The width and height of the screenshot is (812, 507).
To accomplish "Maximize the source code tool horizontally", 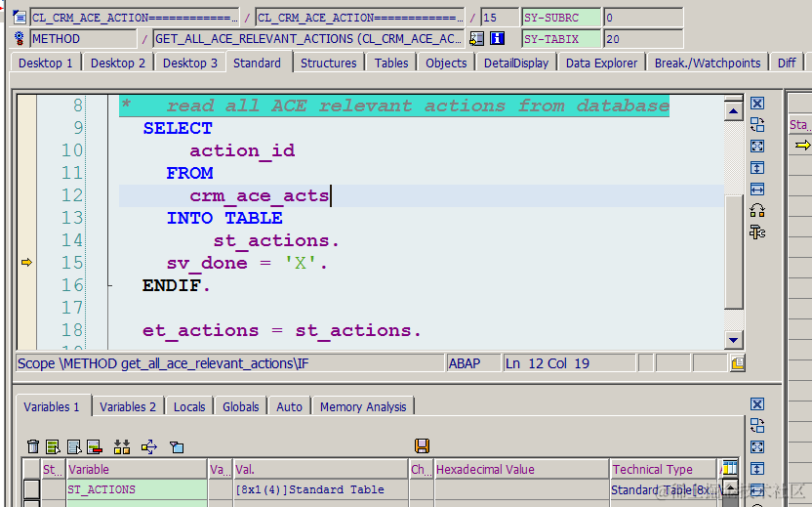I will [757, 190].
